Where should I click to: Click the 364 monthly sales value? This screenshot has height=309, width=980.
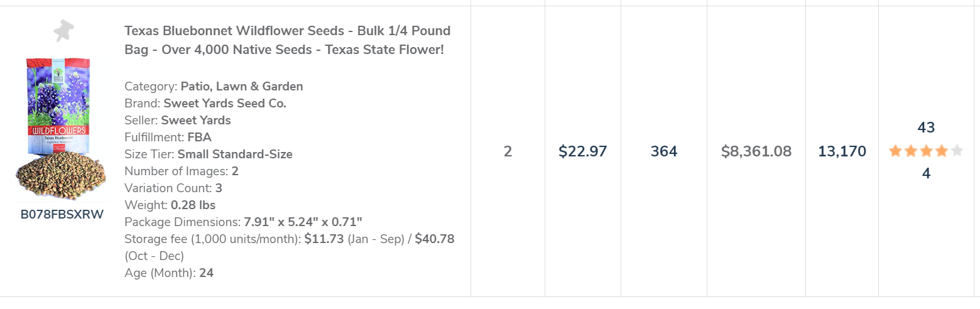tap(664, 151)
